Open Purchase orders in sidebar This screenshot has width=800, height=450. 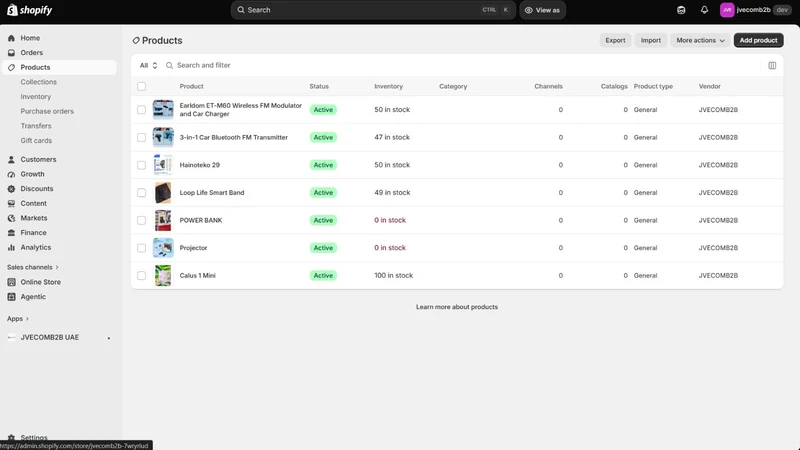47,111
